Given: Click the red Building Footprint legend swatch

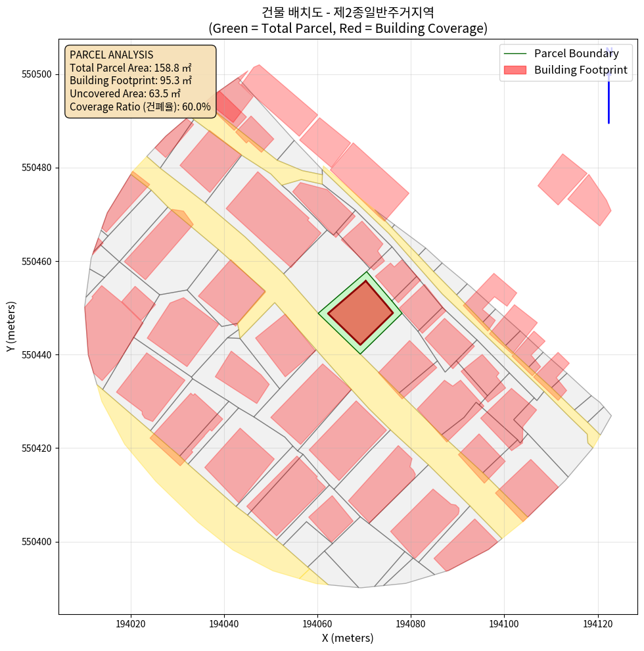Looking at the screenshot, I should (516, 70).
